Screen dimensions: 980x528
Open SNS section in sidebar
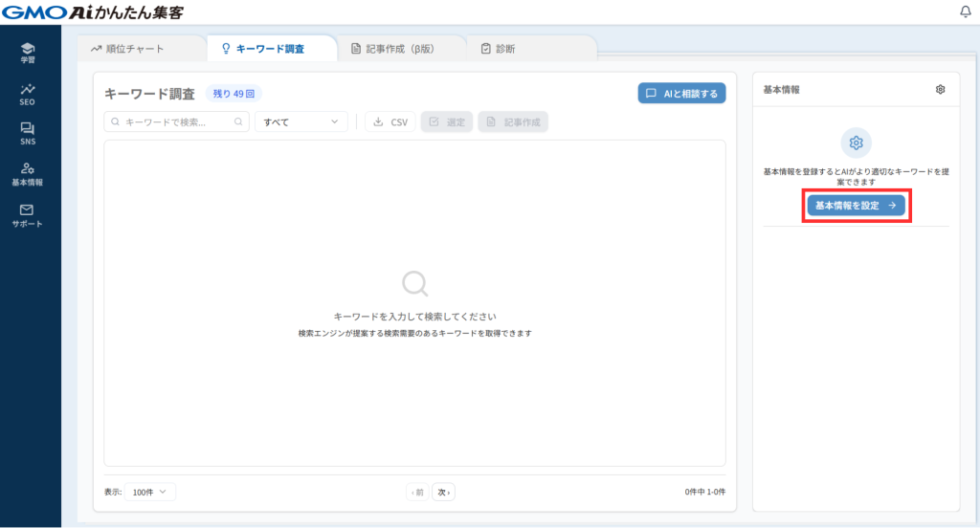coord(27,134)
